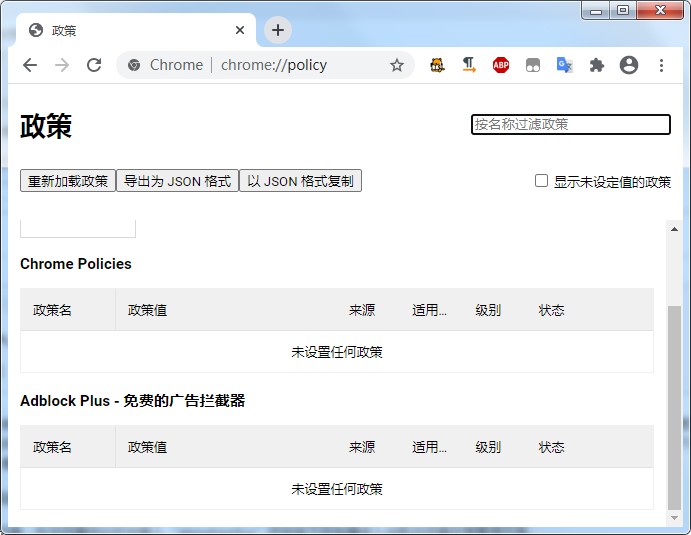Open the Tampermonkey-style monkey extension icon
This screenshot has height=535, width=691.
coord(437,65)
